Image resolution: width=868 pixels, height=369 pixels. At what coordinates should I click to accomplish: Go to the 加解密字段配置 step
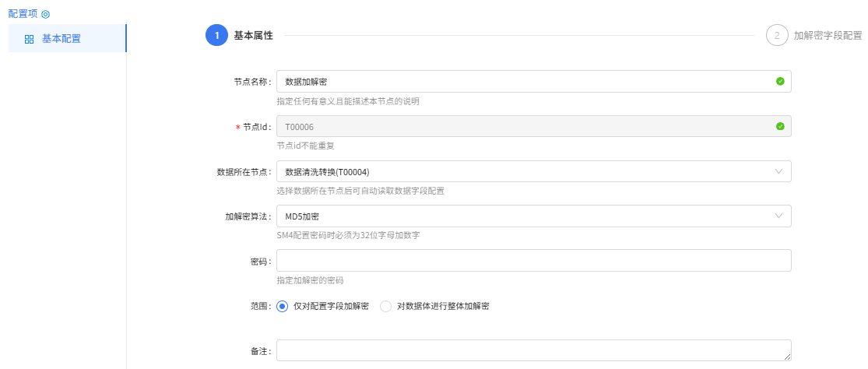828,36
